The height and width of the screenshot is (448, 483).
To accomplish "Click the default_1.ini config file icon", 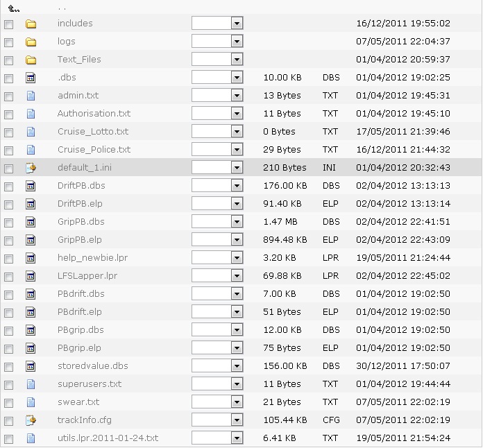I will [31, 168].
